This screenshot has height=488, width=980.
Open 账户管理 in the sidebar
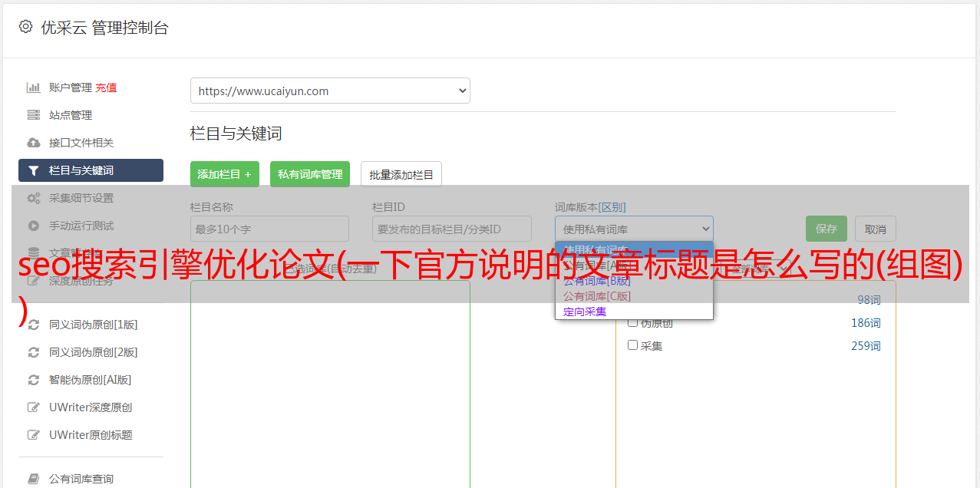click(x=71, y=87)
